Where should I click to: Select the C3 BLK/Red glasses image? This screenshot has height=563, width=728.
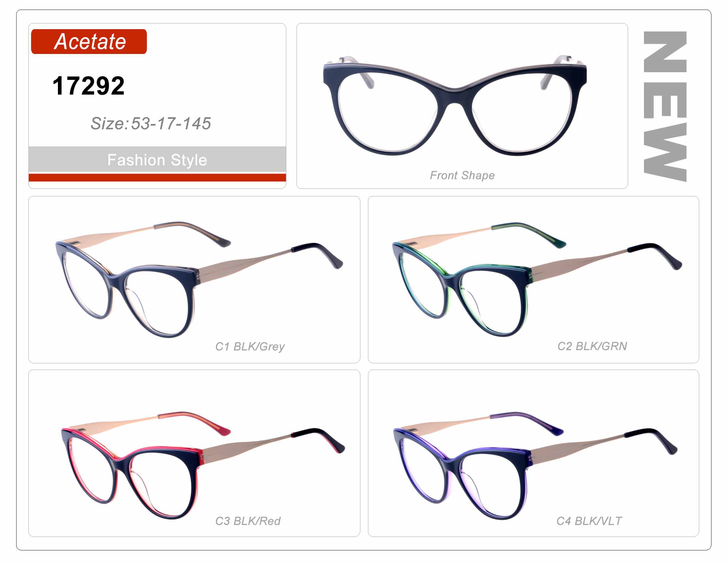(x=203, y=465)
